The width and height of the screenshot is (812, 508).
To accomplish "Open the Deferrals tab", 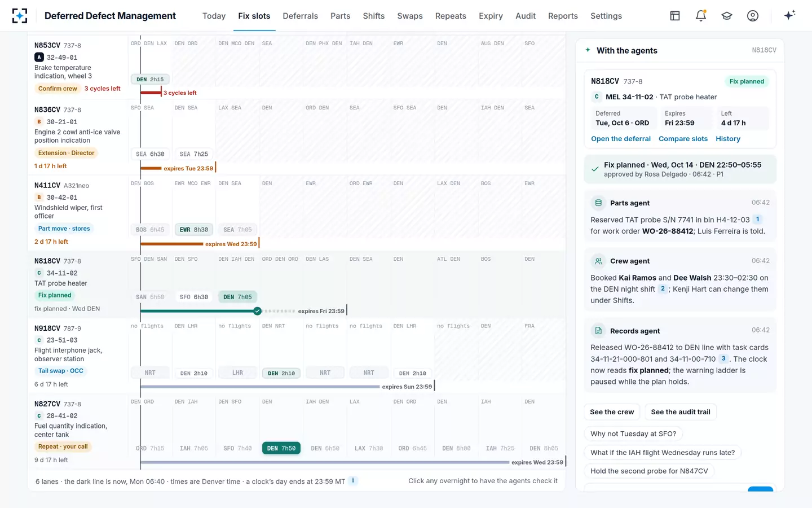I will pos(301,16).
